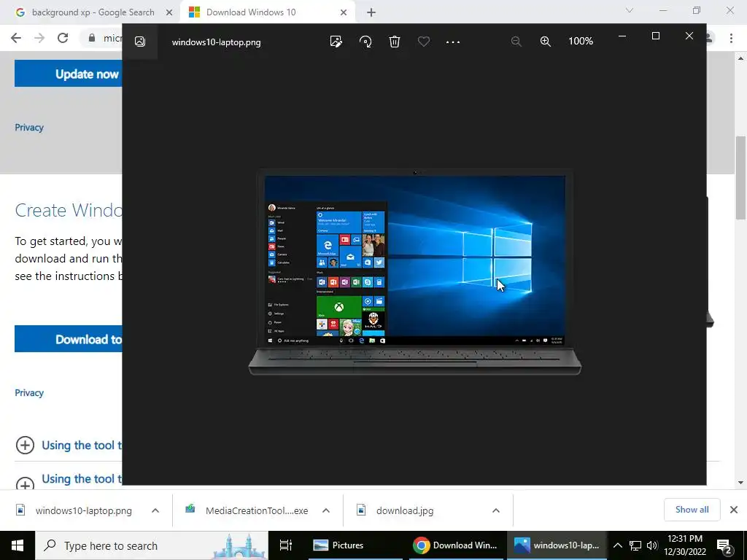View site information lock icon
Viewport: 747px width, 560px height.
pos(92,38)
